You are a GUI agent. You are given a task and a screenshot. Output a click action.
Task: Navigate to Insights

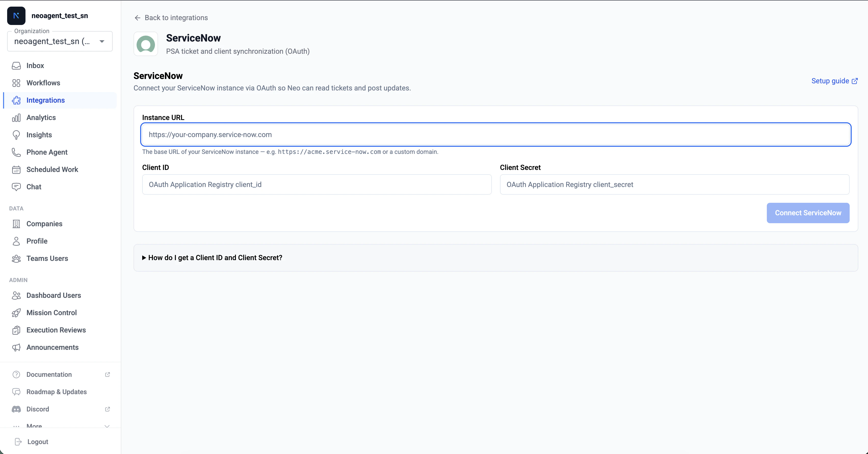point(60,135)
